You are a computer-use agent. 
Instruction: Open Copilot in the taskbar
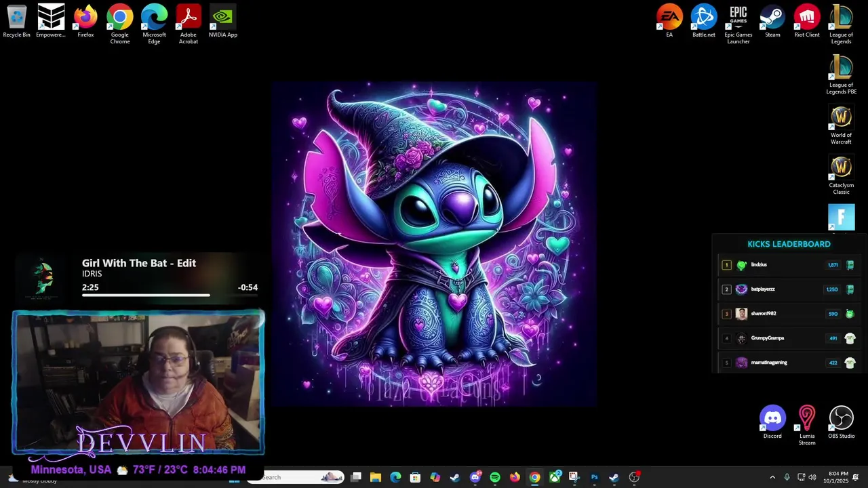coord(435,477)
